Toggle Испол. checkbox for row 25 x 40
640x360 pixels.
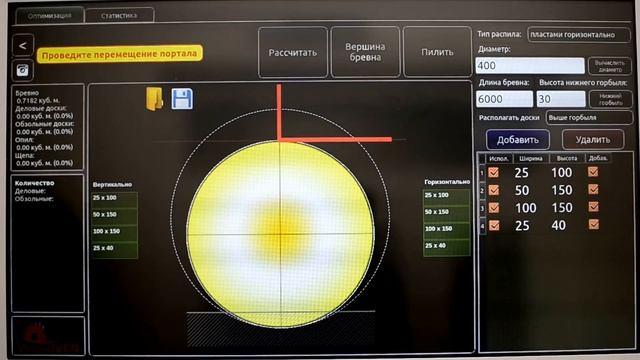coord(494,225)
